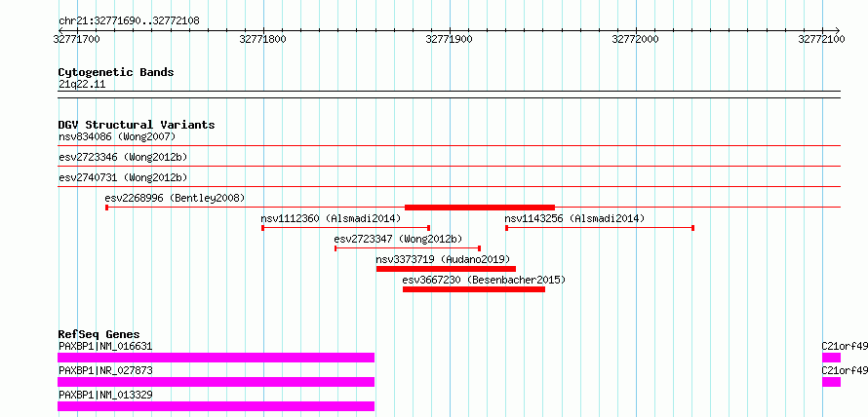This screenshot has height=417, width=868.
Task: Click the esv3667230 thick red bar
Action: coord(474,289)
